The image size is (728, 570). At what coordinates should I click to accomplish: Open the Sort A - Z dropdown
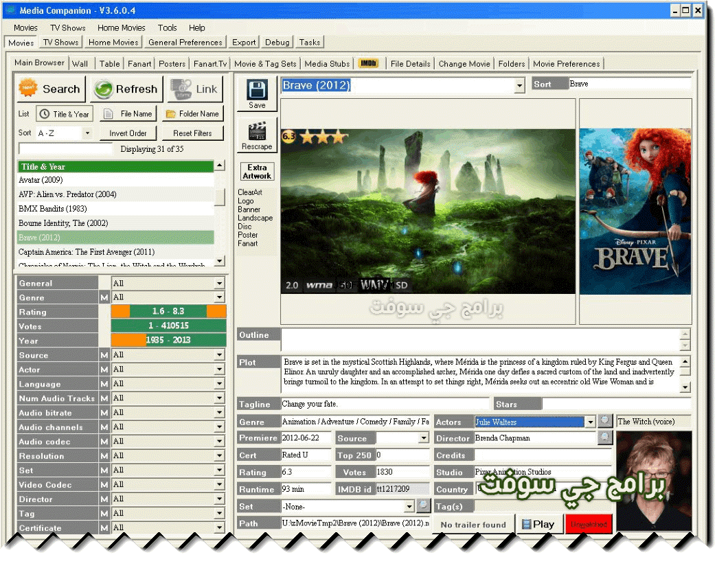click(87, 133)
